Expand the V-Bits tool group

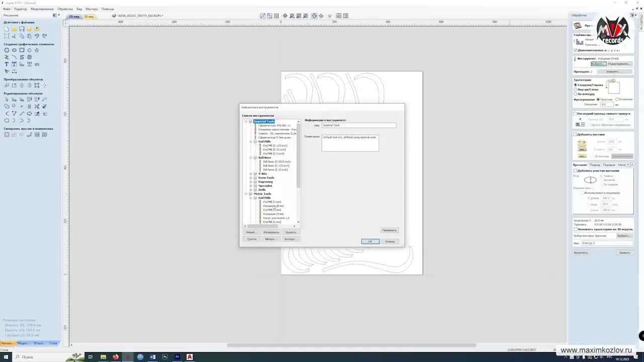(x=251, y=174)
